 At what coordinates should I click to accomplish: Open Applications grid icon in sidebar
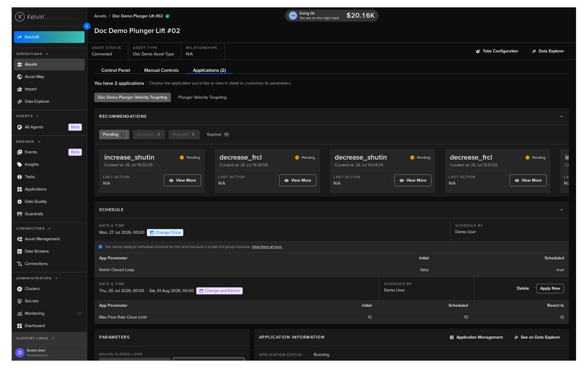tap(20, 189)
